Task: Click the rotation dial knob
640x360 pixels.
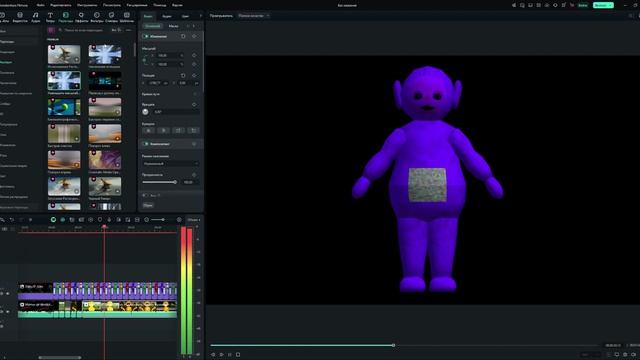Action: pos(145,112)
